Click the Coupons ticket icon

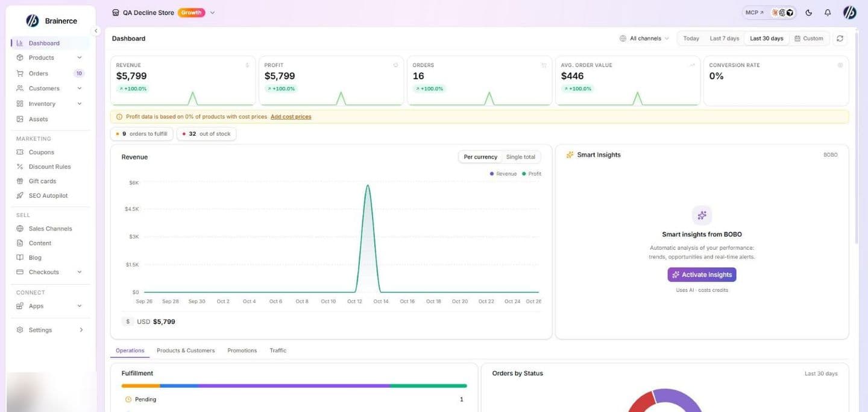click(20, 152)
